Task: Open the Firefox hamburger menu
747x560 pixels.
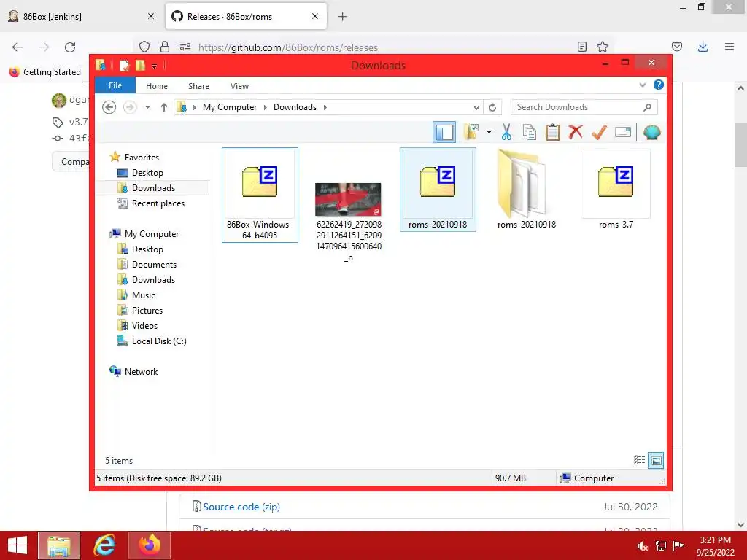Action: (729, 47)
